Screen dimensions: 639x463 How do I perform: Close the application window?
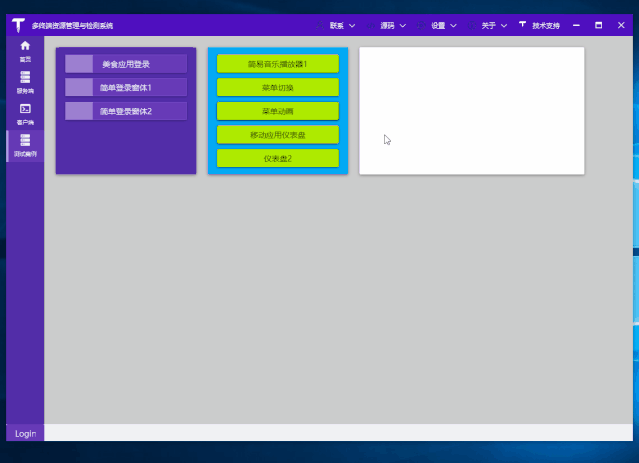pos(621,25)
